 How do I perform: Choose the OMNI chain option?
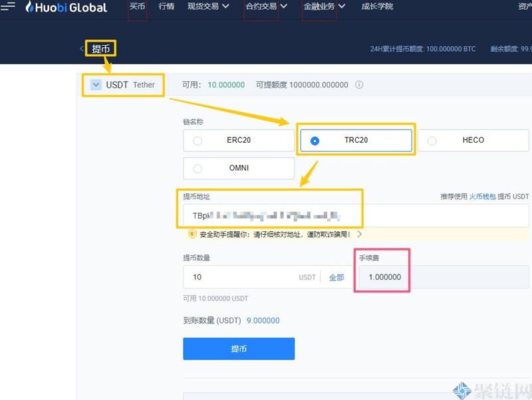tap(198, 168)
